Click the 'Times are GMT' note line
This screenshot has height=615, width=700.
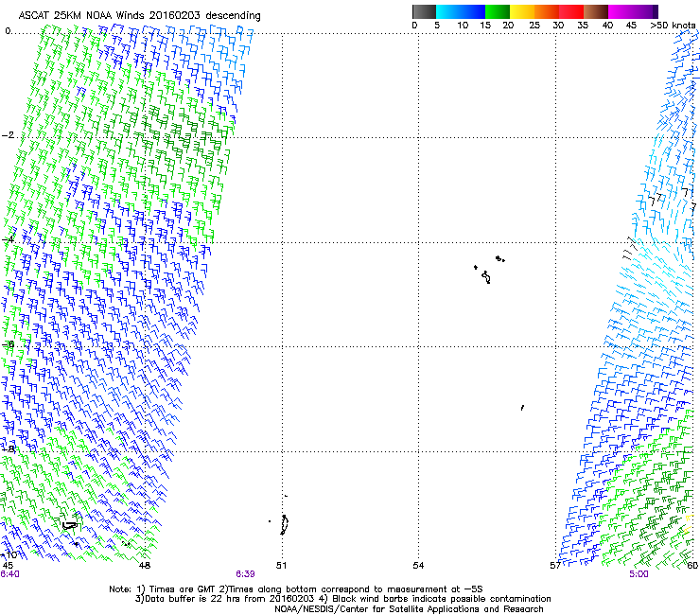[295, 589]
